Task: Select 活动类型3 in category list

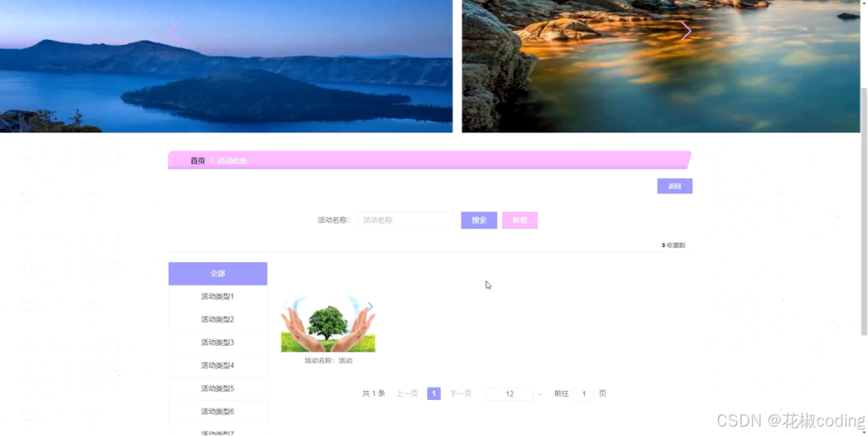Action: (217, 343)
